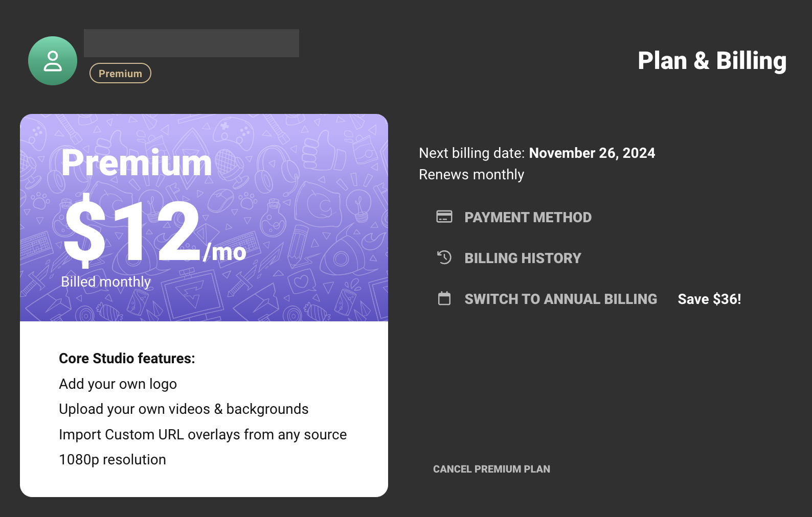Click the Billed monthly text
812x517 pixels.
point(106,281)
